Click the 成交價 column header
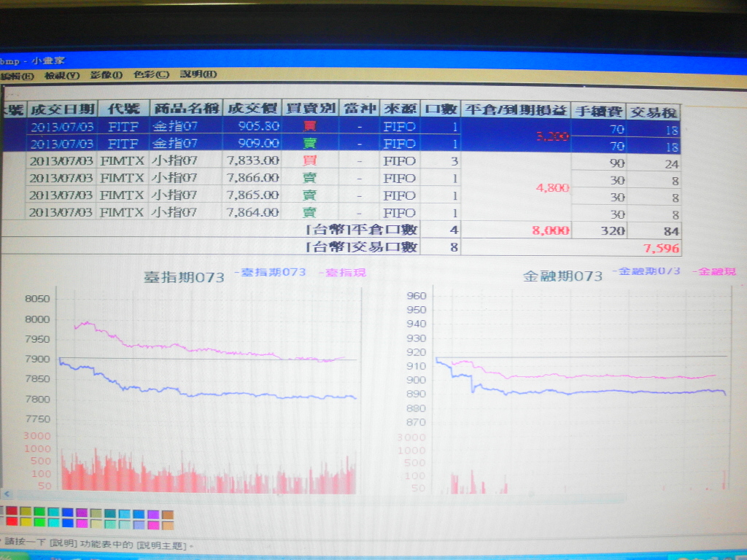 pos(252,108)
